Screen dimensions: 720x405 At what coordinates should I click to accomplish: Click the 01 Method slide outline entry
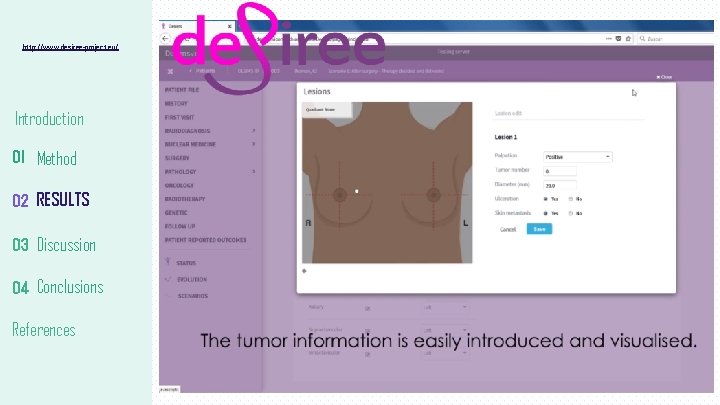click(x=45, y=158)
